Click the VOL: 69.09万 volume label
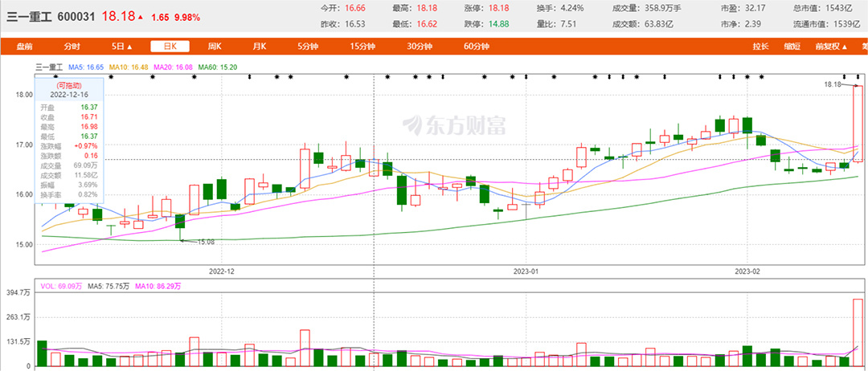Viewport: 868px width, 371px height. (62, 287)
